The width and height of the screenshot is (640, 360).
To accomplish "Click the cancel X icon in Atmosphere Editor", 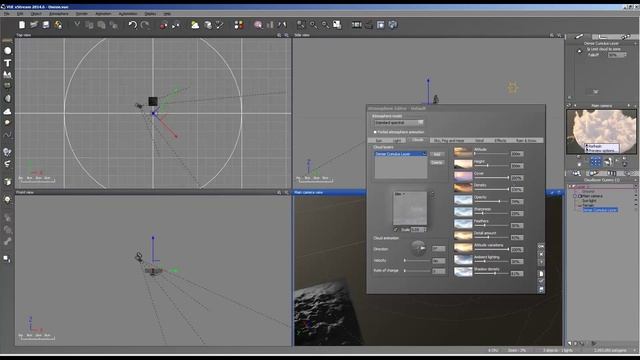I will (x=541, y=254).
